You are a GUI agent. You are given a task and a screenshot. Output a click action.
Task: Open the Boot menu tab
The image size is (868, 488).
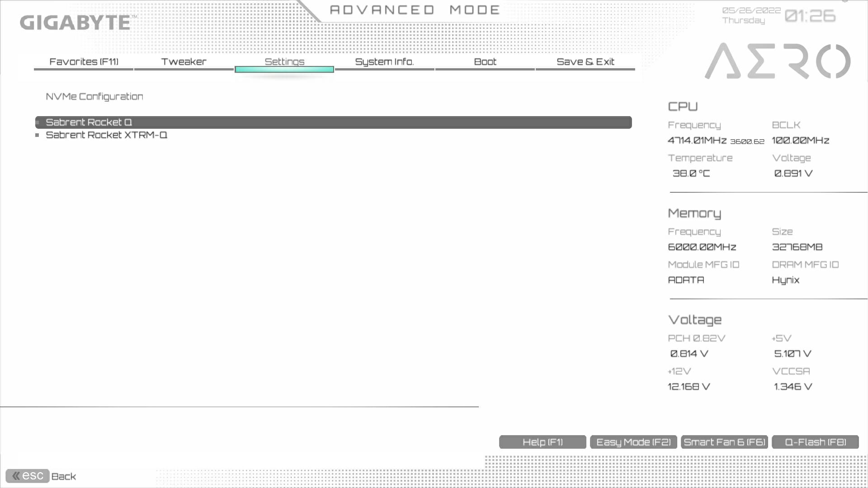pyautogui.click(x=485, y=61)
